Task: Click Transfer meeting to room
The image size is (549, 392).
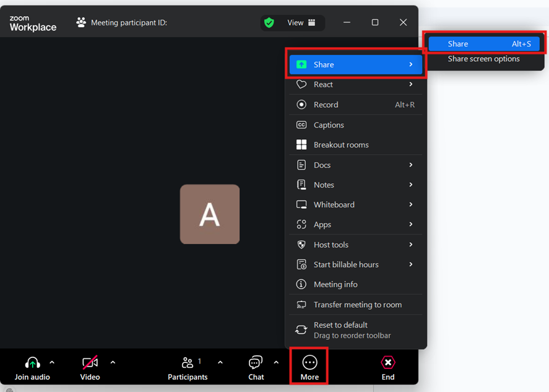Action: [357, 305]
